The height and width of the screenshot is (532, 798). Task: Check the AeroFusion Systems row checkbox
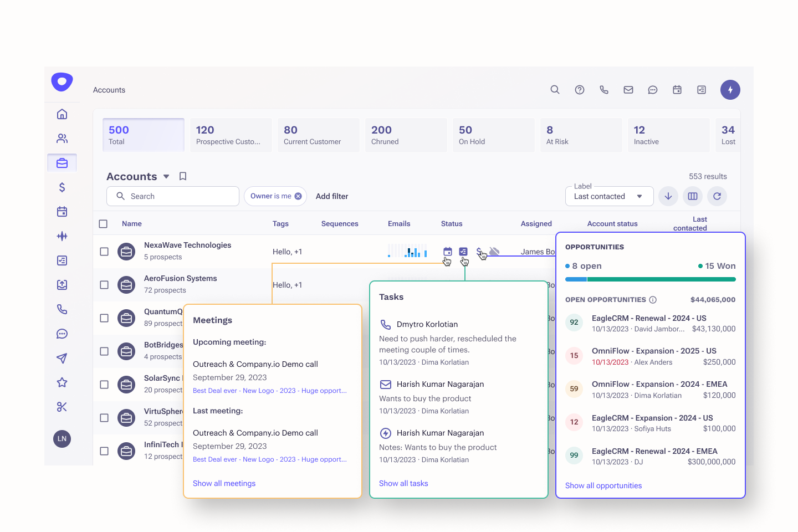point(104,285)
